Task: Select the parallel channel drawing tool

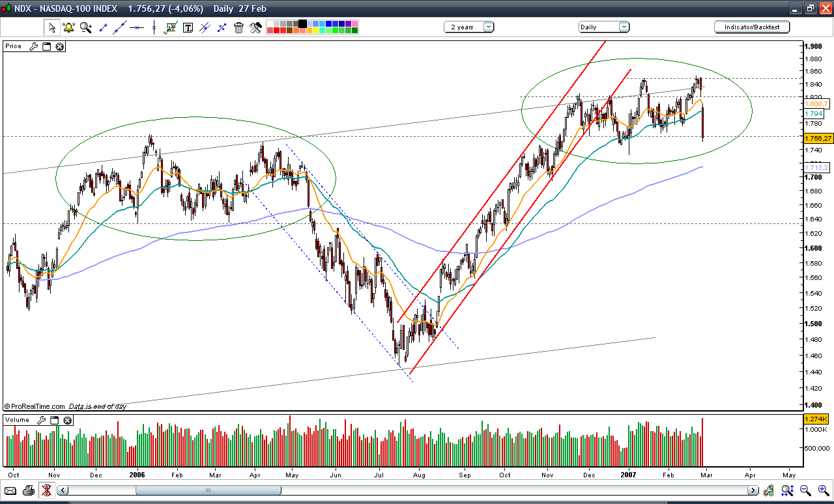Action: click(205, 27)
